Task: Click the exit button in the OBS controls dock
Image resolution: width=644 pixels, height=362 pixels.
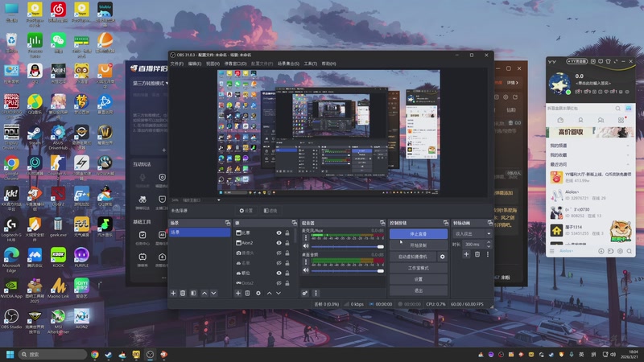Action: [418, 290]
